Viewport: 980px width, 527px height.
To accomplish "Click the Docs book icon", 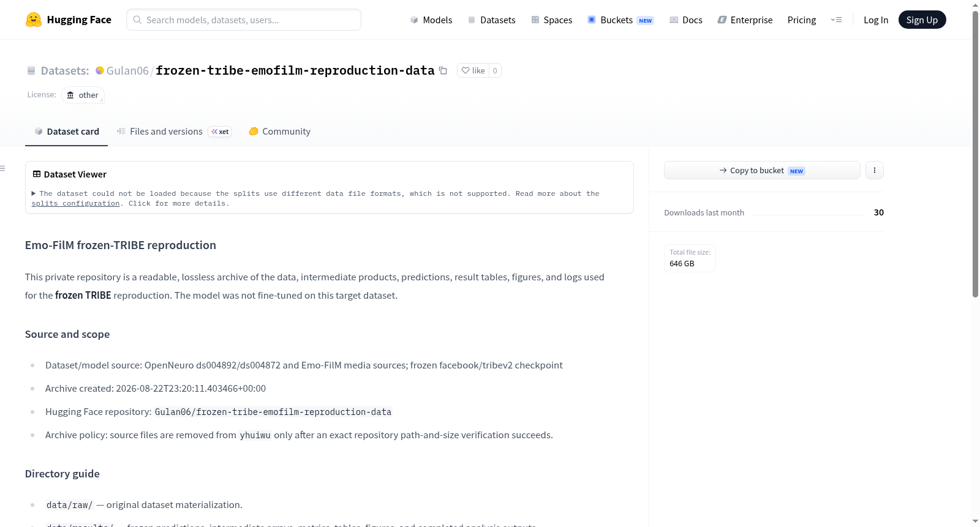I will point(674,20).
